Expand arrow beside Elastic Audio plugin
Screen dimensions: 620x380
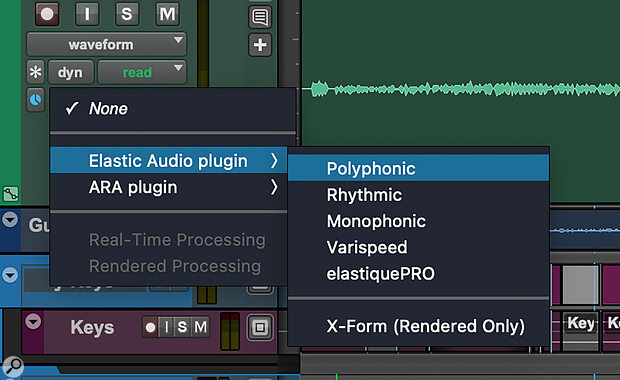[274, 161]
